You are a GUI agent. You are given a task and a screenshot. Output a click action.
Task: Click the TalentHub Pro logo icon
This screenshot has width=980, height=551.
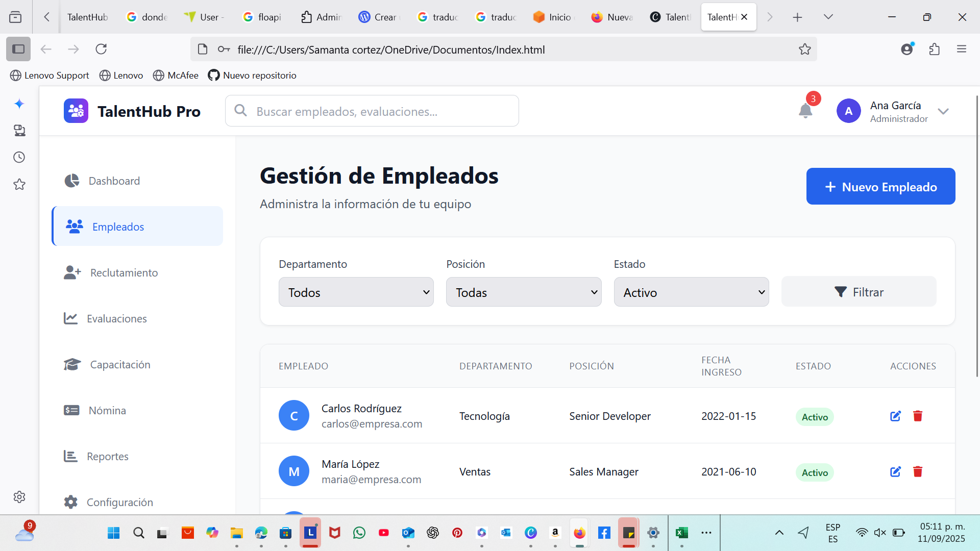click(x=76, y=111)
